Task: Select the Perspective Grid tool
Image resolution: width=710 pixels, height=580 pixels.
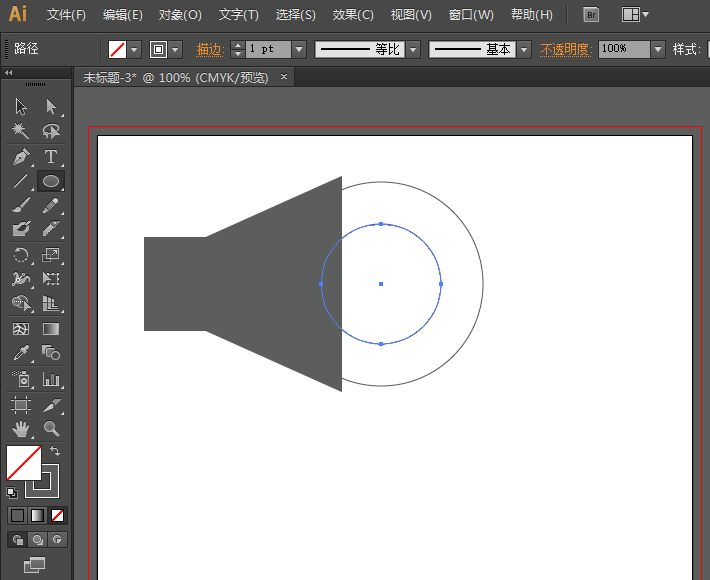Action: coord(51,303)
